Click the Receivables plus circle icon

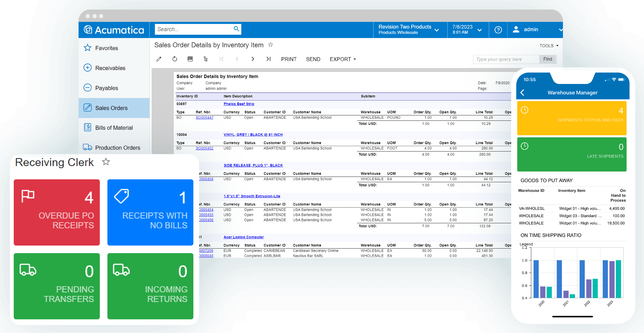[x=87, y=68]
